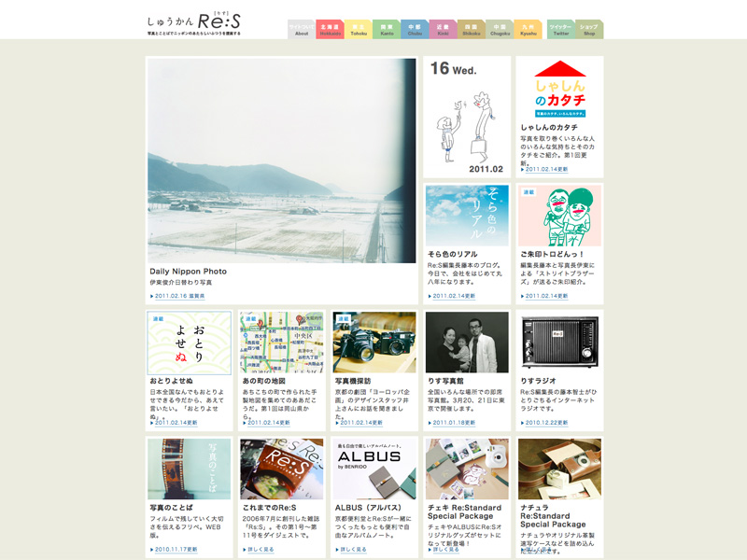Click the 写真機探訪 title
This screenshot has height=560, width=747.
coord(353,381)
